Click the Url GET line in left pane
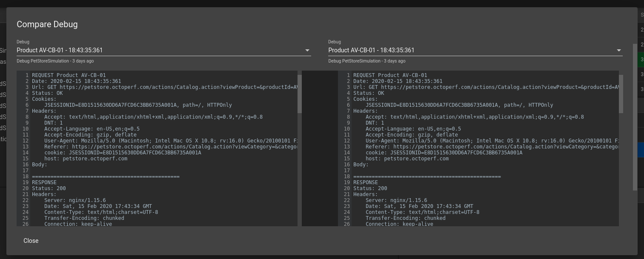The width and height of the screenshot is (644, 259). [164, 87]
